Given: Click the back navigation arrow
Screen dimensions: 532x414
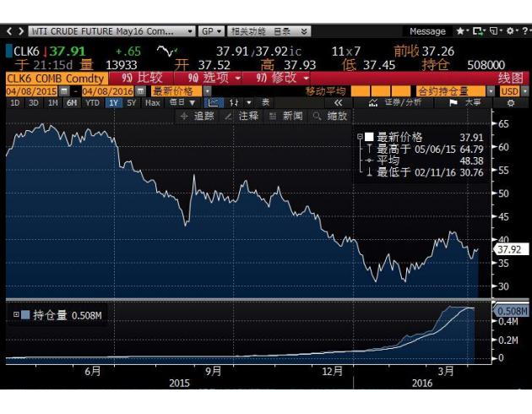Looking at the screenshot, I should 9,31.
